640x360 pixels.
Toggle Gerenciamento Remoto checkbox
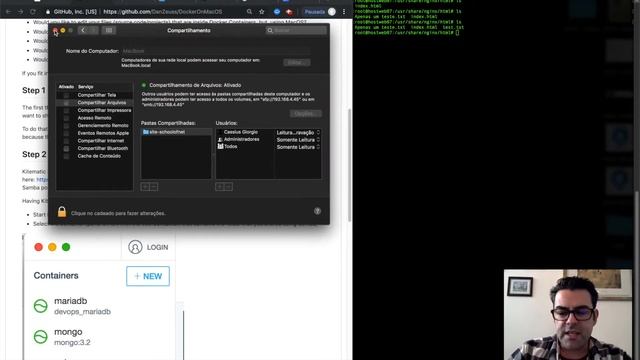[66, 126]
